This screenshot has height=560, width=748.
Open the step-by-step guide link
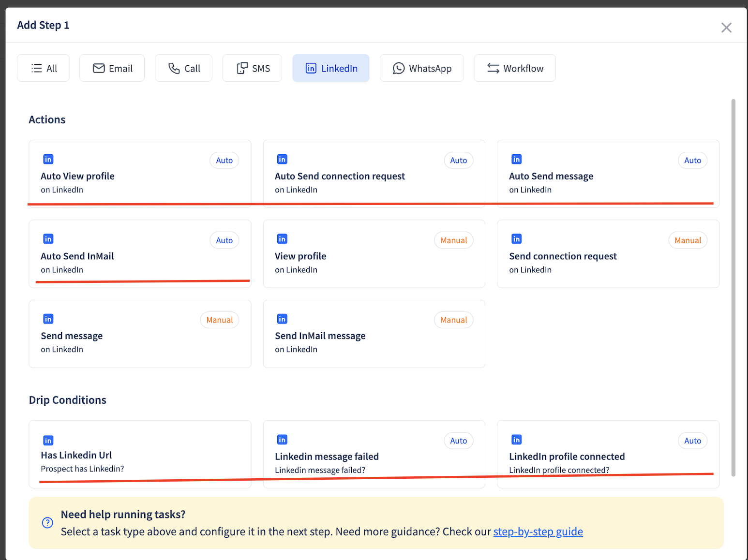click(x=538, y=531)
